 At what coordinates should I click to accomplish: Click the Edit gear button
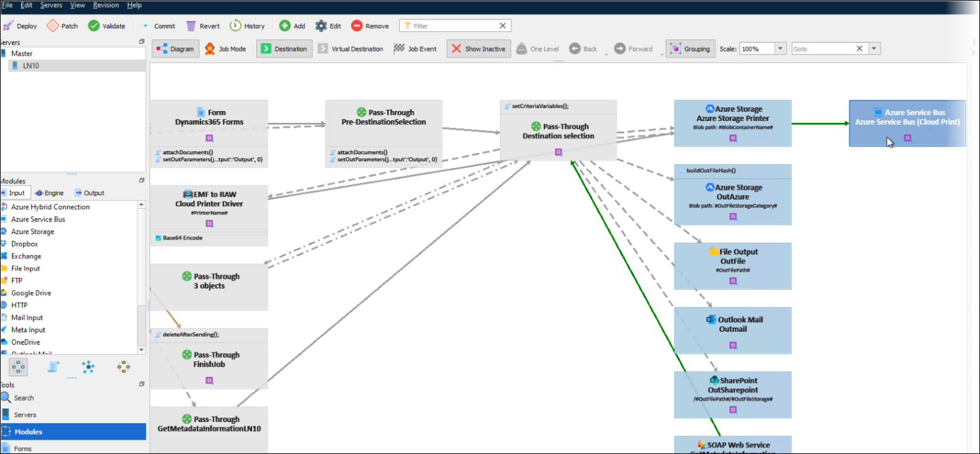pyautogui.click(x=328, y=26)
